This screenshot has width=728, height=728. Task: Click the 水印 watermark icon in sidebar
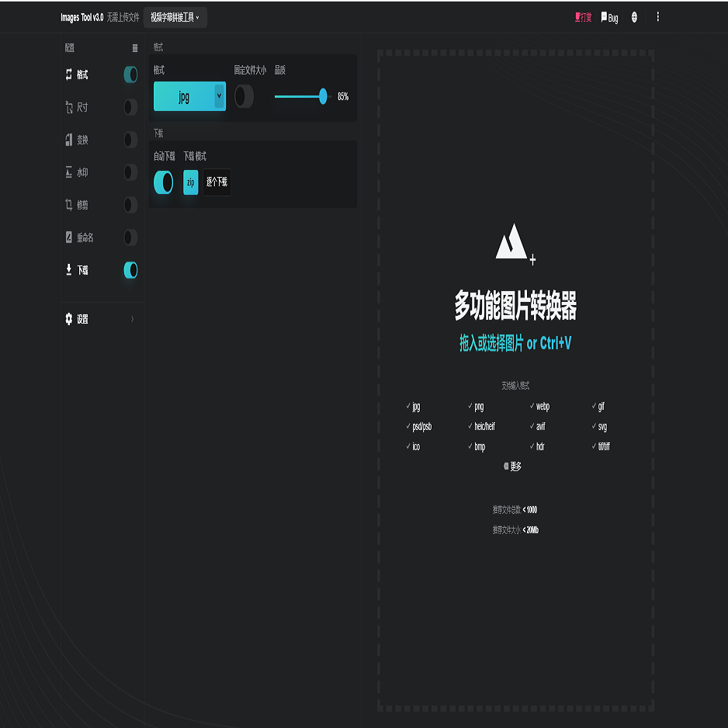(69, 172)
